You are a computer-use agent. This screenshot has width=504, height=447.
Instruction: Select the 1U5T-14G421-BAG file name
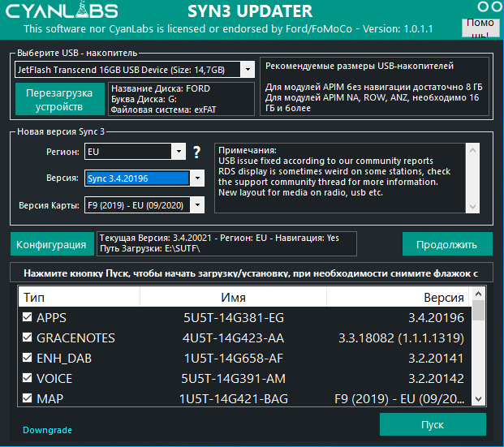234,399
